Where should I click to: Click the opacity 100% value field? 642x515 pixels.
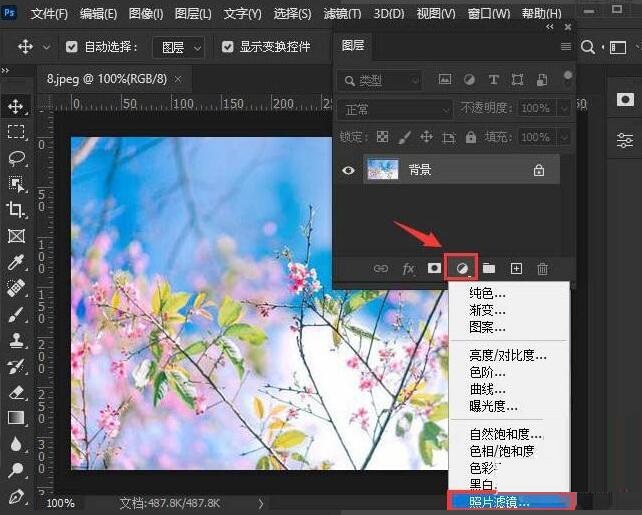[536, 108]
